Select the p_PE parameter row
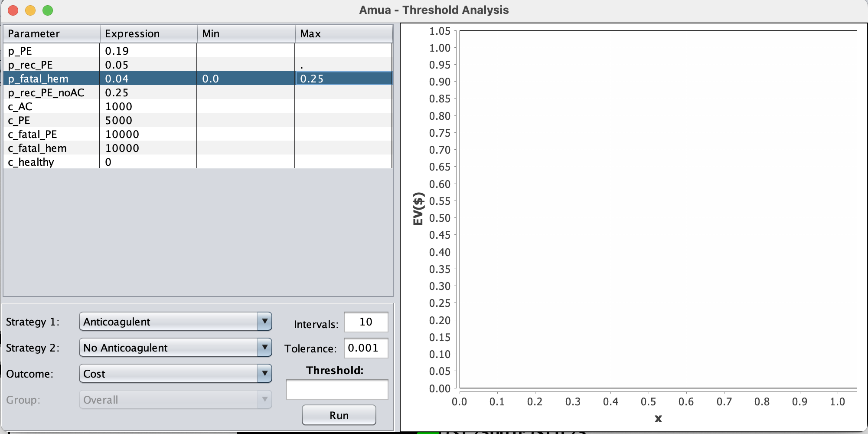The height and width of the screenshot is (434, 868). pyautogui.click(x=51, y=51)
